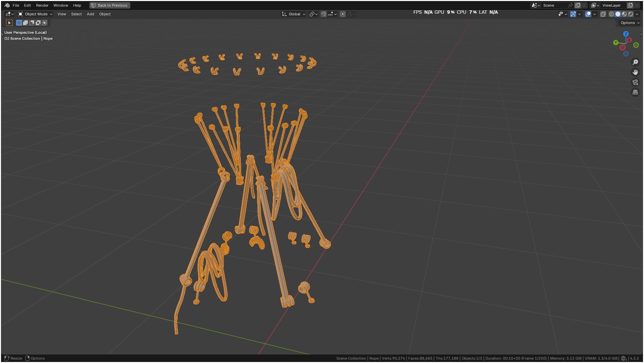Viewport: 644px width, 363px height.
Task: Open the Render menu
Action: (x=42, y=5)
